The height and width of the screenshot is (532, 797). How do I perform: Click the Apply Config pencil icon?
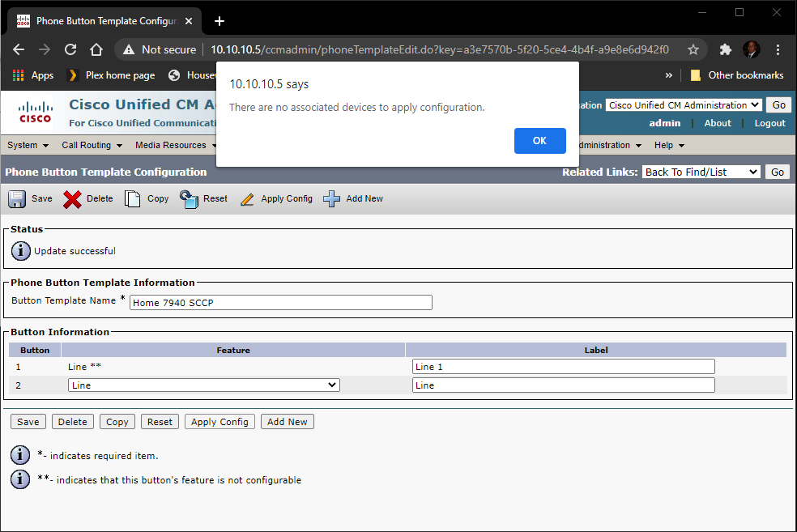(x=247, y=199)
